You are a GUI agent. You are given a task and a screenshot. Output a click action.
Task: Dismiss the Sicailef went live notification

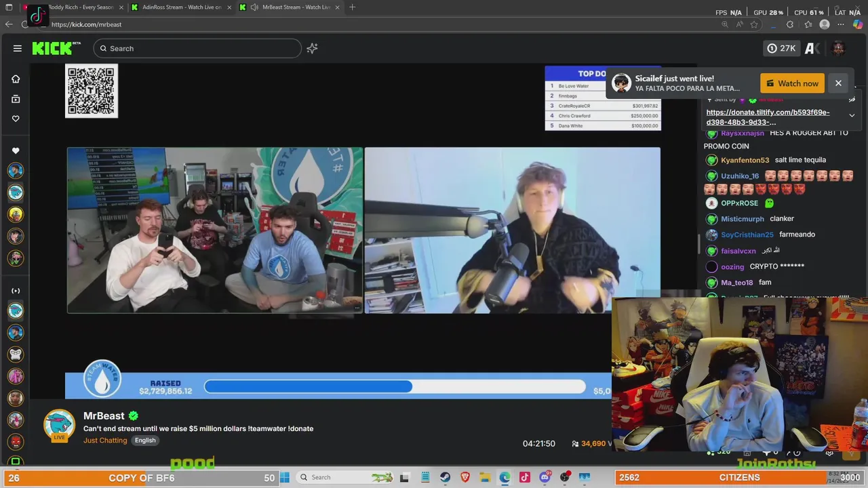[838, 83]
